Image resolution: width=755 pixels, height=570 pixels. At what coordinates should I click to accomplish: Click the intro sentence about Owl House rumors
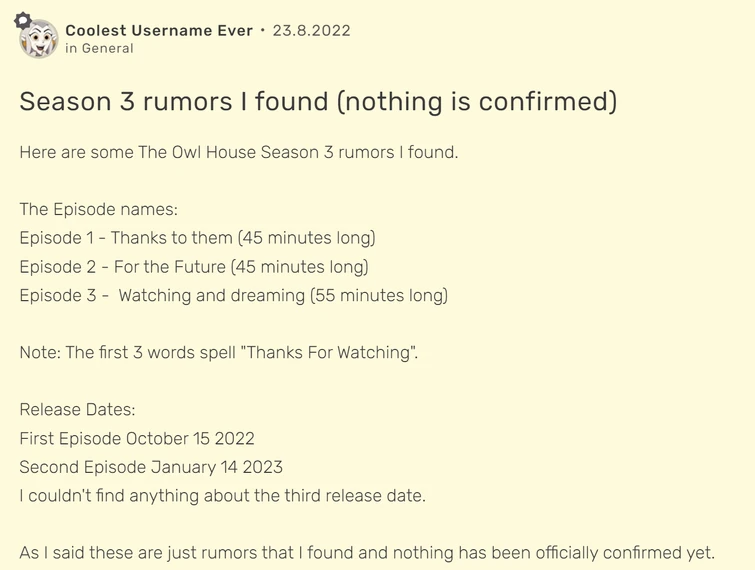(238, 153)
